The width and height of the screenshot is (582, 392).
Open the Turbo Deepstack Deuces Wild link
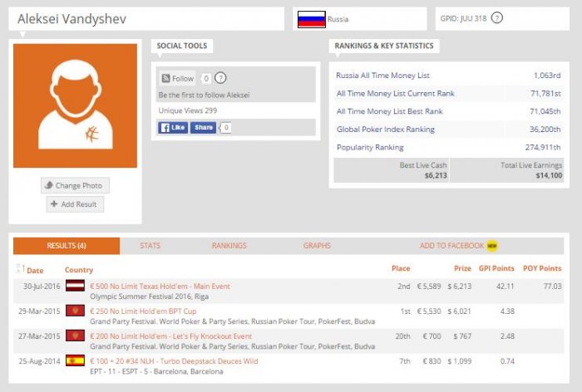pos(174,361)
